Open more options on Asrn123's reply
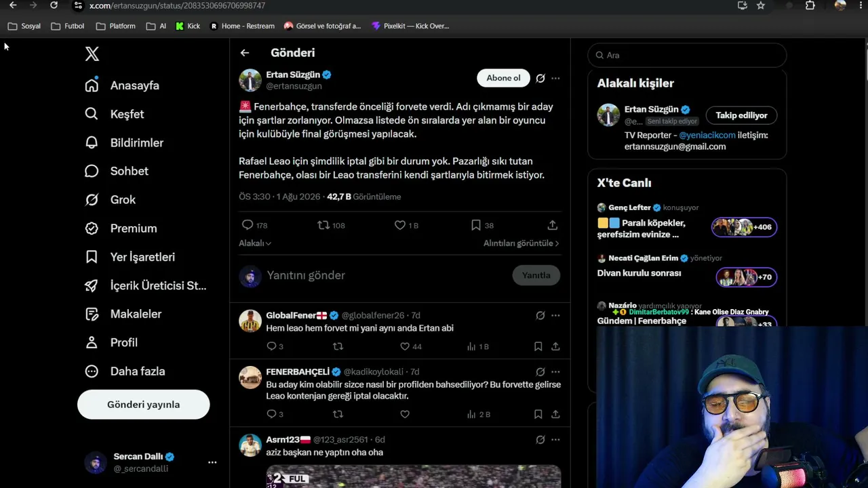The width and height of the screenshot is (868, 488). tap(555, 439)
